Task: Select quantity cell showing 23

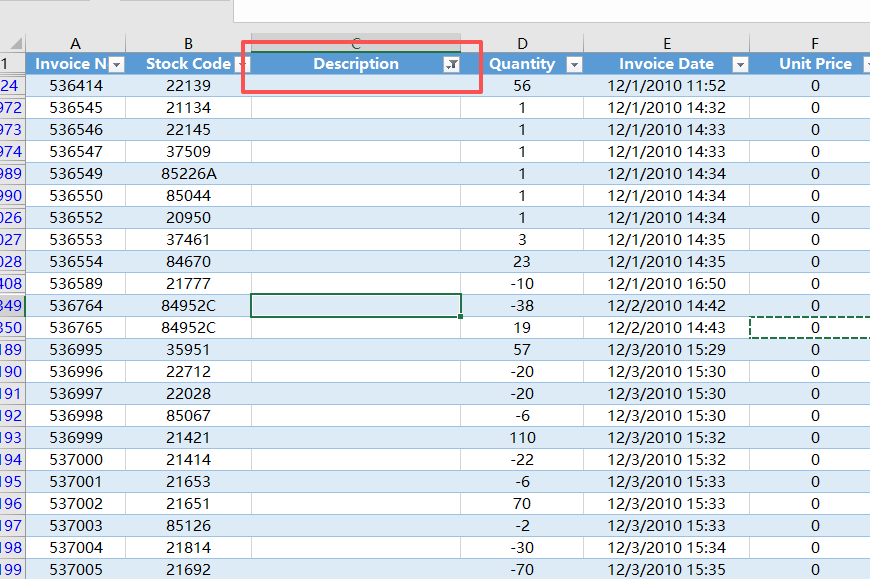Action: 522,262
